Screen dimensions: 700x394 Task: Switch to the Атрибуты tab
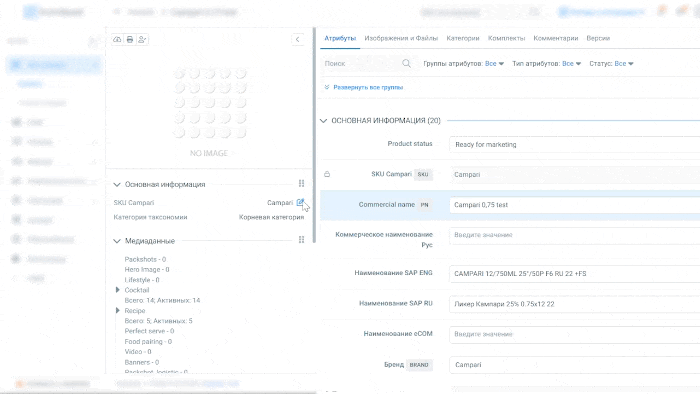pos(340,38)
